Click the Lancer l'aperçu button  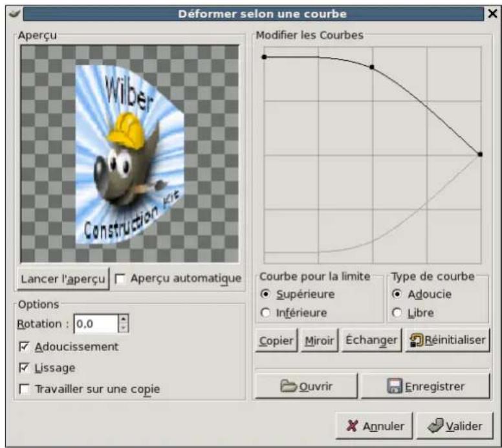(x=63, y=279)
